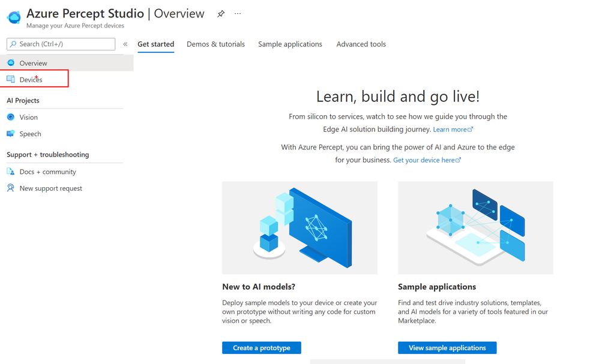The width and height of the screenshot is (599, 364).
Task: Click the 'New to AI models?' heading
Action: coord(259,287)
